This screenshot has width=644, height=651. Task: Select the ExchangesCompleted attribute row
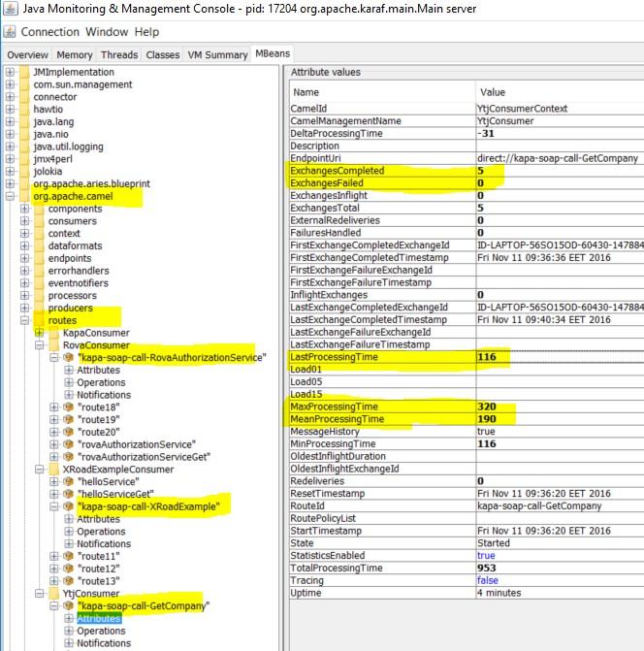click(467, 171)
